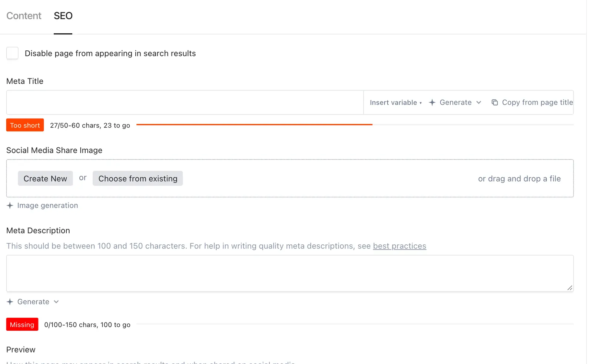Click into the Meta Title input field

(x=185, y=102)
